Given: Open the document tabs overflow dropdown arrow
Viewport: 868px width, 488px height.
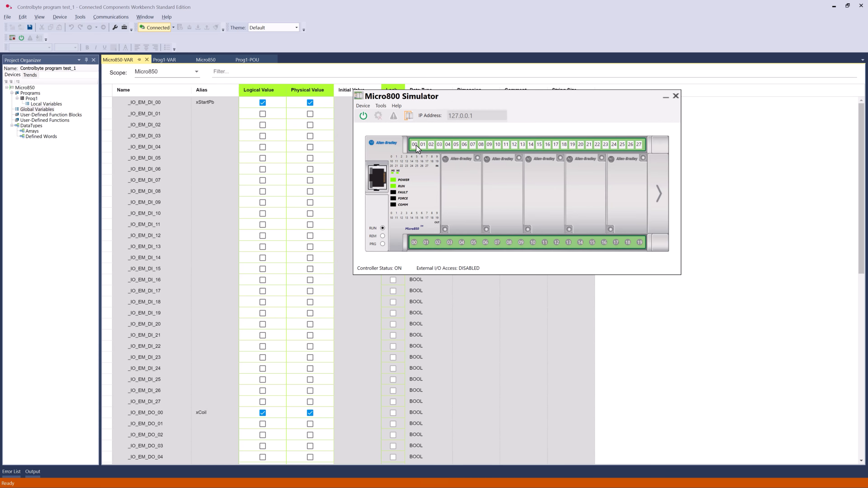Looking at the screenshot, I should (x=863, y=60).
